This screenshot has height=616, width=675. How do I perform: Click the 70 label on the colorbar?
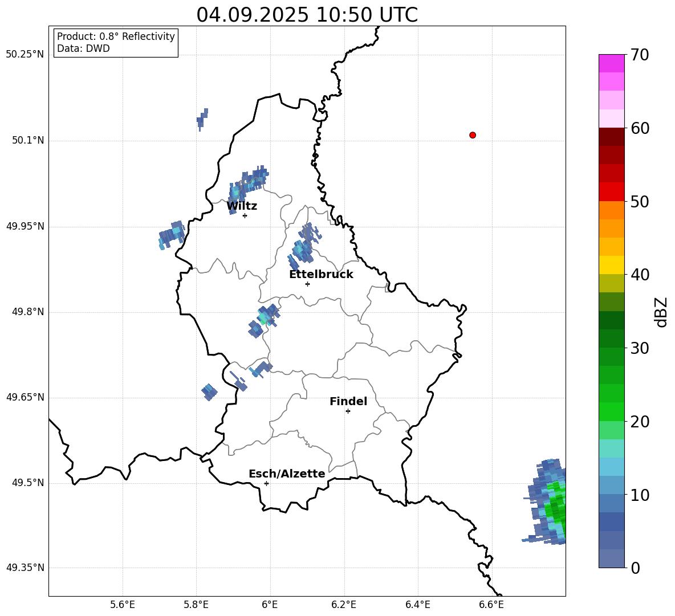pyautogui.click(x=640, y=55)
